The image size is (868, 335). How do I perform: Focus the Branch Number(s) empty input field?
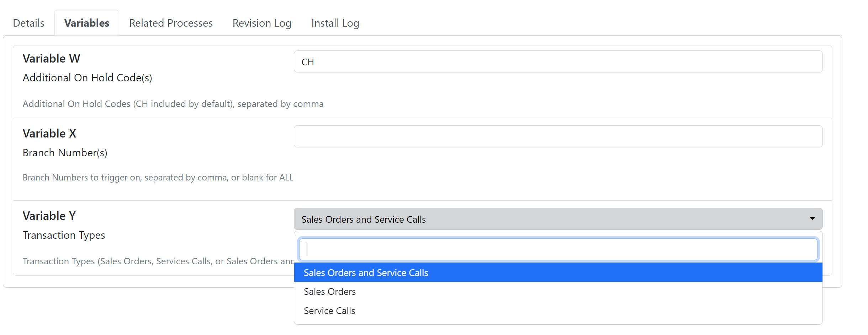[x=558, y=136]
